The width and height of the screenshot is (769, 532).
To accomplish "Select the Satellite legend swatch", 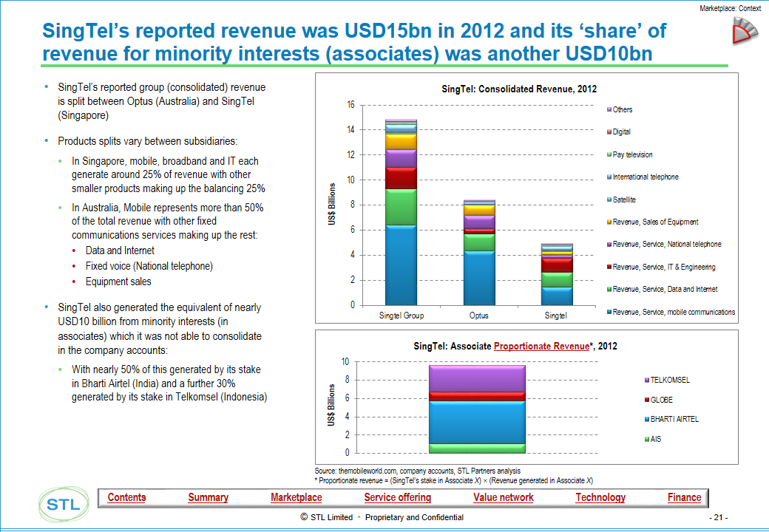I will 609,199.
